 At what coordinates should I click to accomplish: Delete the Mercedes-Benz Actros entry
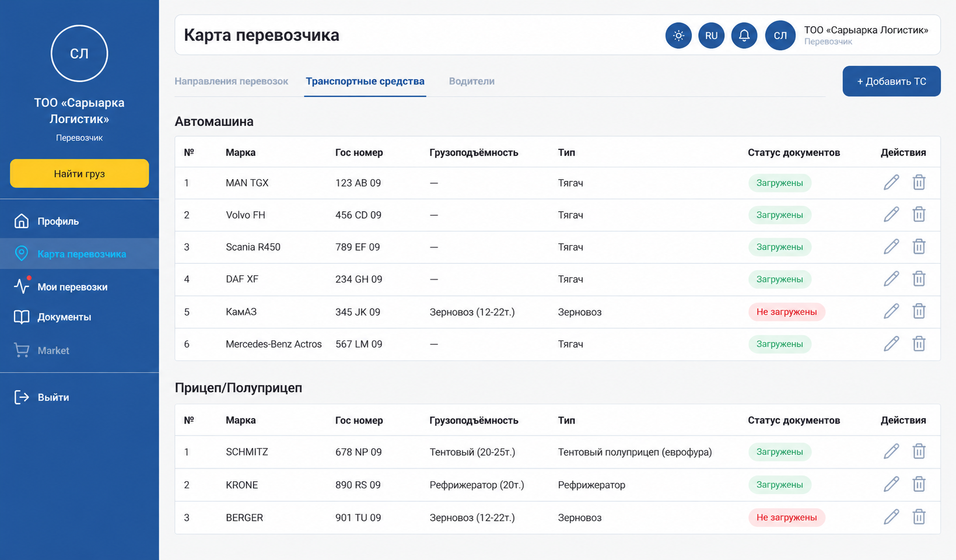pyautogui.click(x=919, y=344)
